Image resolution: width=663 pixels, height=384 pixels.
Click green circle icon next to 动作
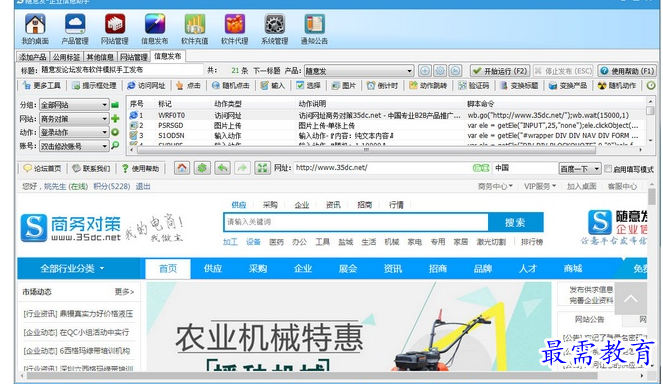point(115,132)
